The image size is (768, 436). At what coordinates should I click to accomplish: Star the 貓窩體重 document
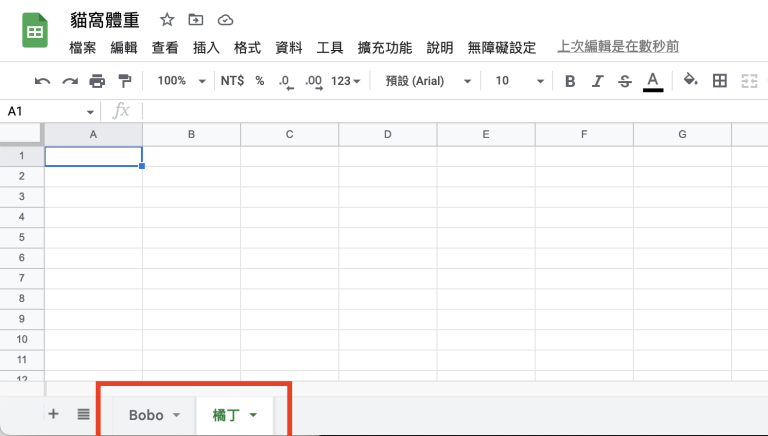[x=167, y=20]
